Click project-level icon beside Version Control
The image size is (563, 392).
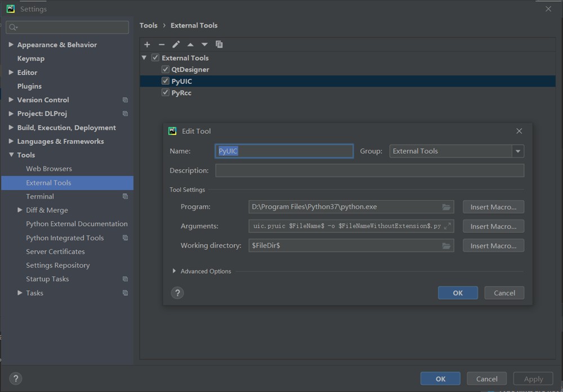tap(125, 100)
